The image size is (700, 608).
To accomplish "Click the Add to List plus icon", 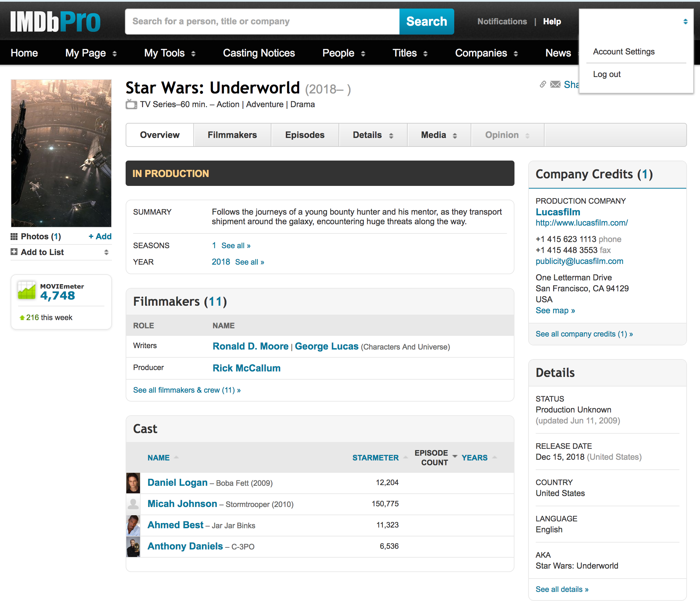I will pos(14,252).
